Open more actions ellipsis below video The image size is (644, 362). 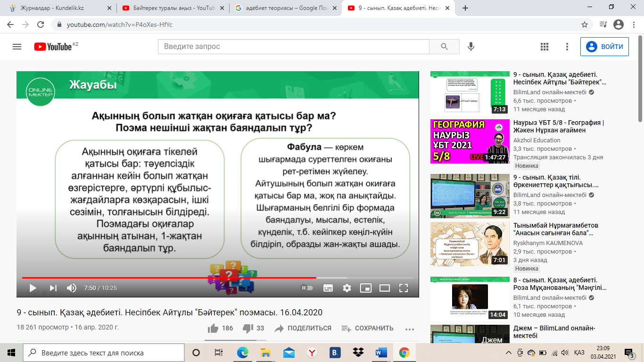409,329
